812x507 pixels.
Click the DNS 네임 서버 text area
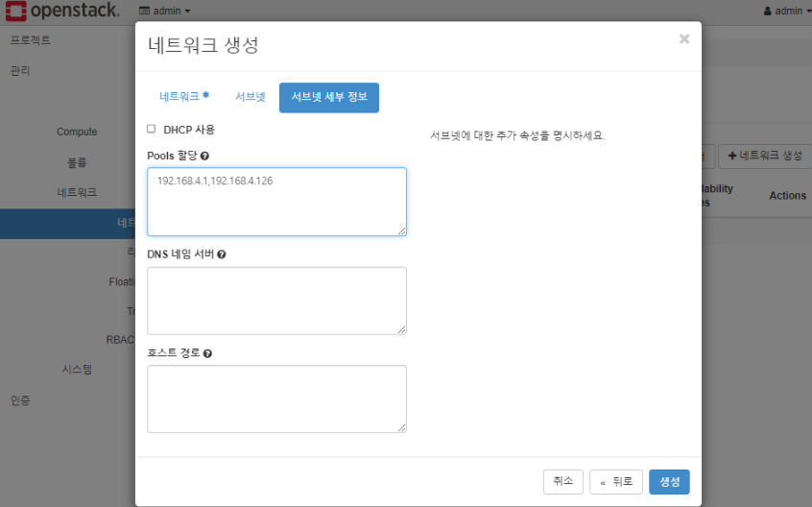[x=276, y=301]
